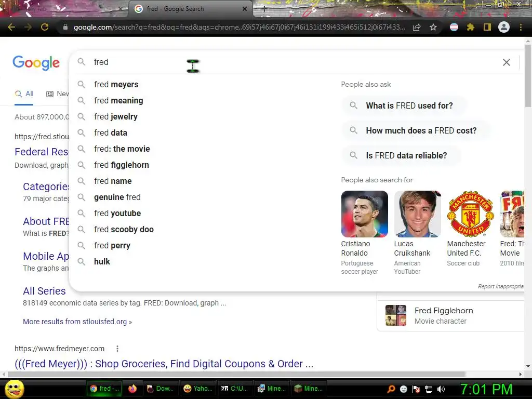
Task: Open More results from stlouisfed.org
Action: pos(77,322)
